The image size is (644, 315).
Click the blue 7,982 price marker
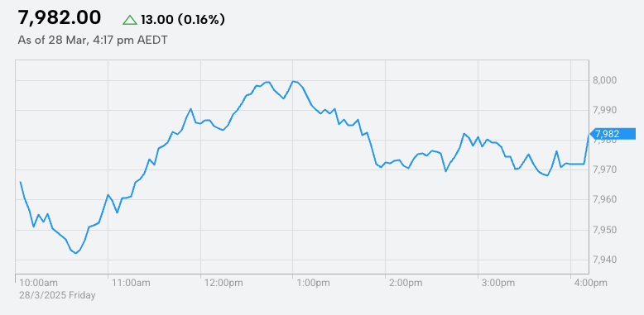pyautogui.click(x=613, y=134)
